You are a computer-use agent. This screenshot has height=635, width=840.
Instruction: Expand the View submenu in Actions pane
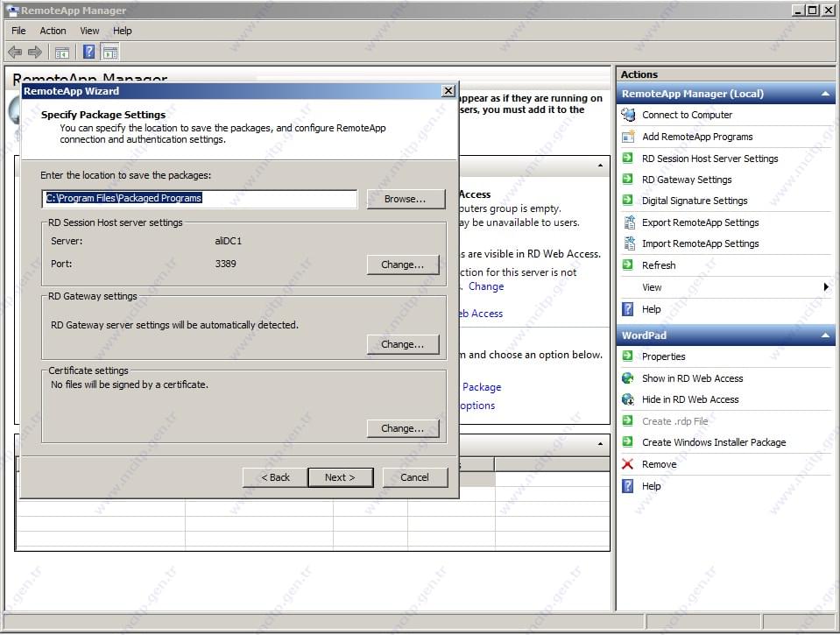point(826,287)
